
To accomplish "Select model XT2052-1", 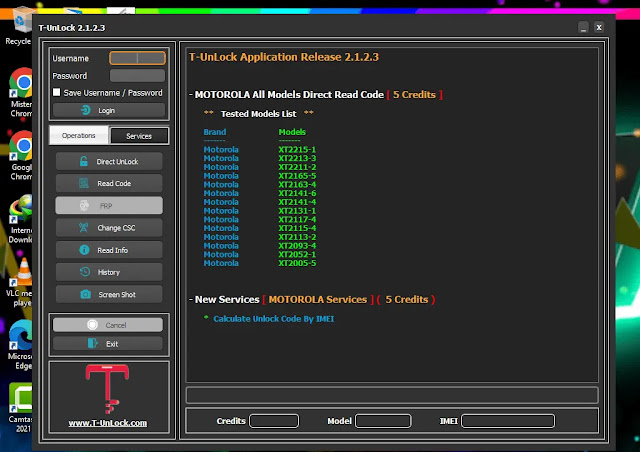I will pyautogui.click(x=297, y=254).
